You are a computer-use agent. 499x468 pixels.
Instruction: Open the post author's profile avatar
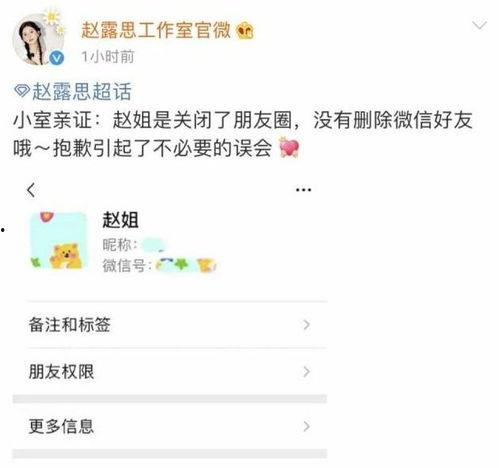tap(38, 40)
